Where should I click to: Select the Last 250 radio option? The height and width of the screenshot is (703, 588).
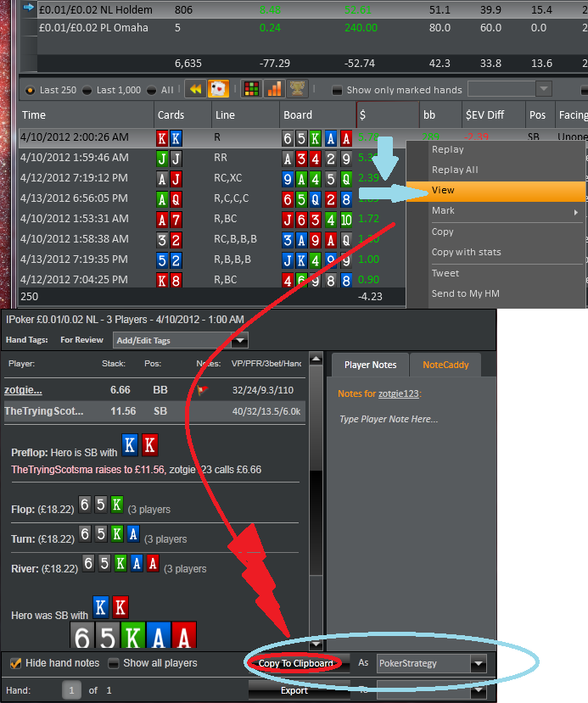pos(30,90)
